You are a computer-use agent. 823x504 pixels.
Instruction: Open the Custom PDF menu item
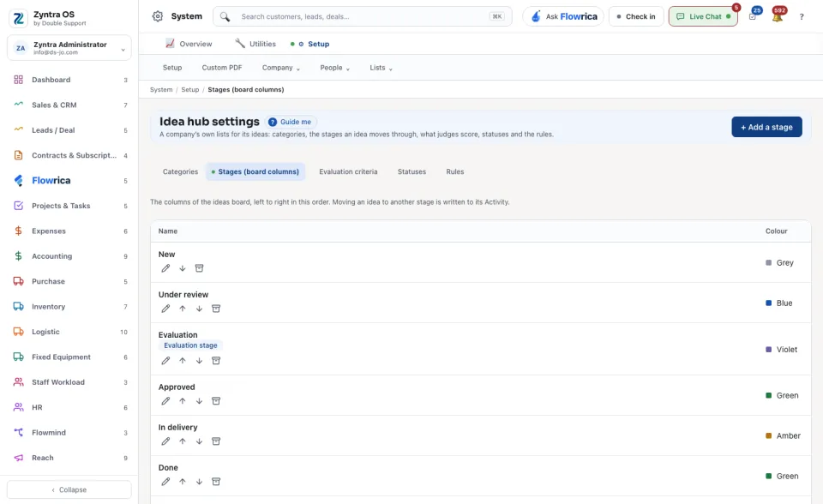[x=222, y=68]
